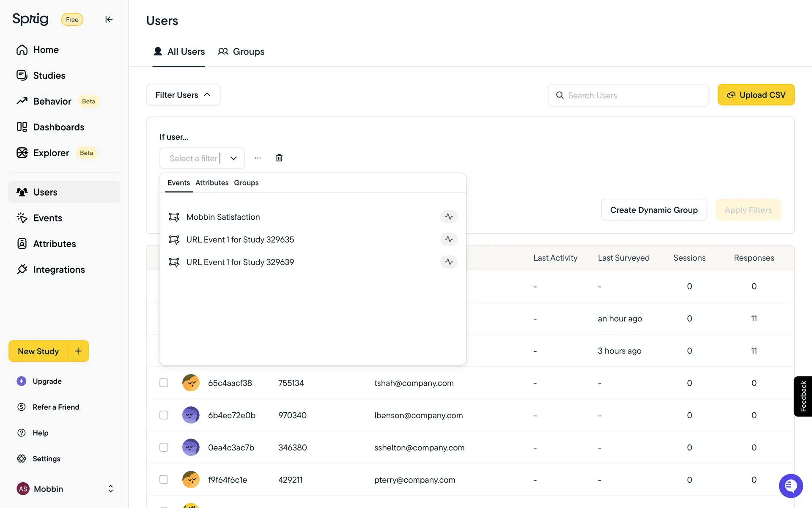Screen dimensions: 812x508
Task: Open the three-dot filter options menu
Action: (258, 158)
